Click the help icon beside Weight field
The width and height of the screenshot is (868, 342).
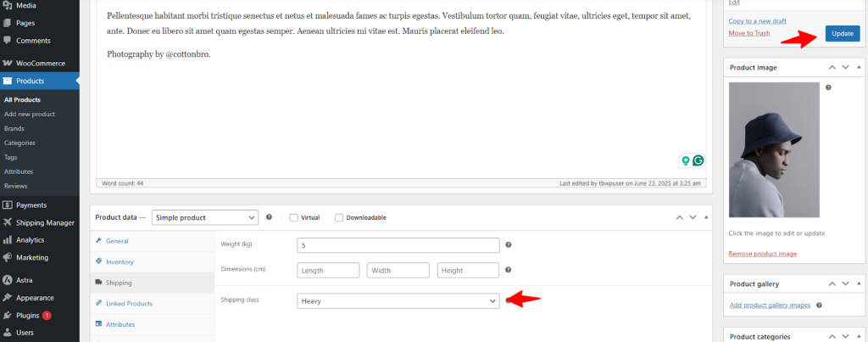pos(509,245)
